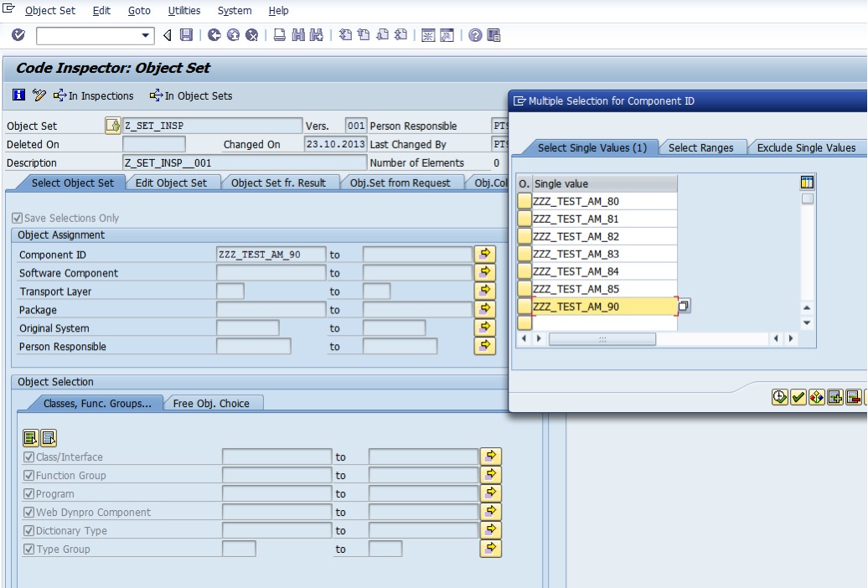Click the green Back arrow icon
The width and height of the screenshot is (868, 588).
(214, 35)
